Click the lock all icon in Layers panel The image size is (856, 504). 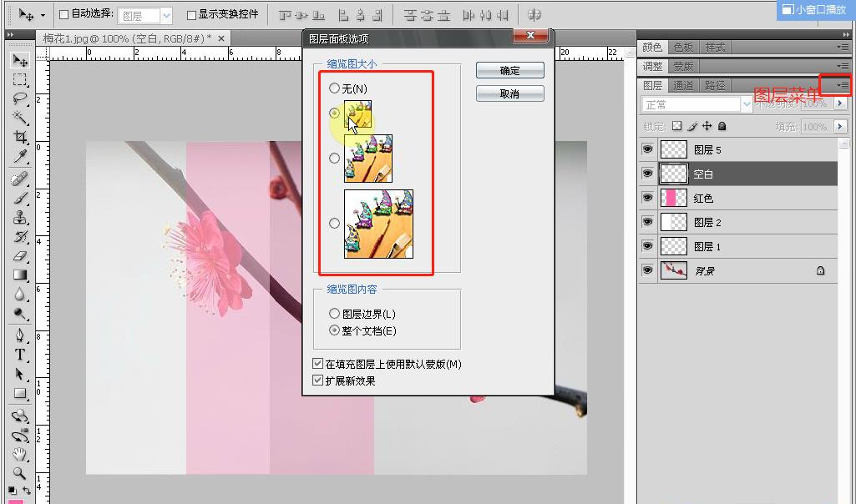(722, 127)
